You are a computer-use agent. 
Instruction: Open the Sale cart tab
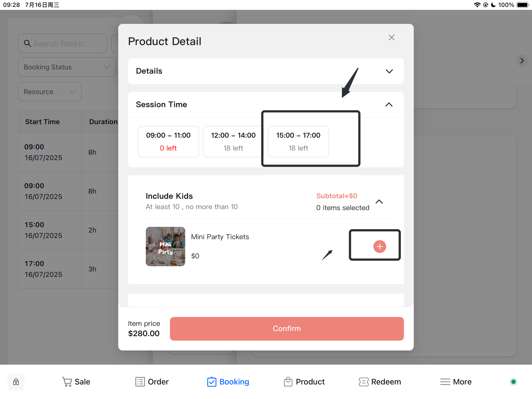pos(76,382)
